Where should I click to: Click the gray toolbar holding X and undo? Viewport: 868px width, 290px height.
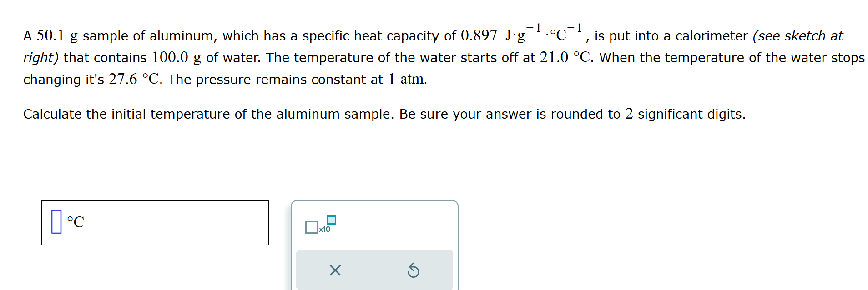[x=374, y=270]
